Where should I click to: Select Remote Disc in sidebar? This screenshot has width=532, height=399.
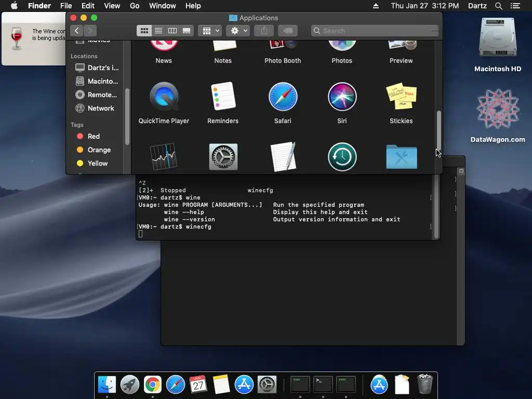tap(97, 95)
